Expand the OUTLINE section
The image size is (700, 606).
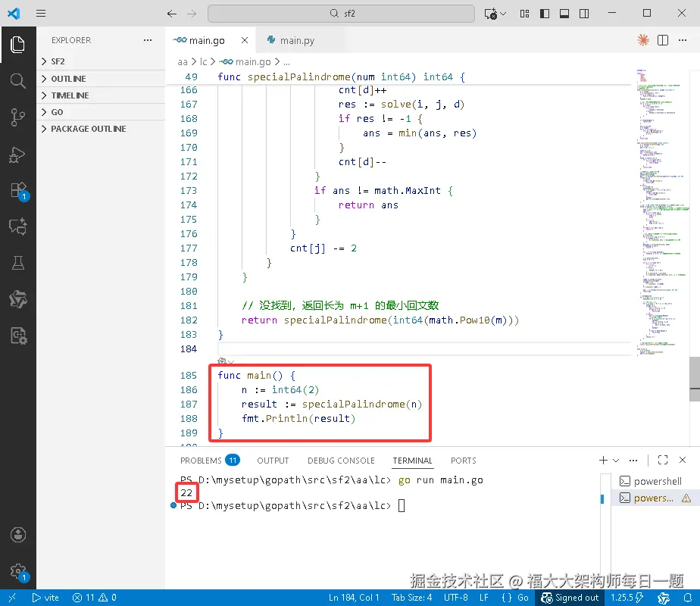101,79
